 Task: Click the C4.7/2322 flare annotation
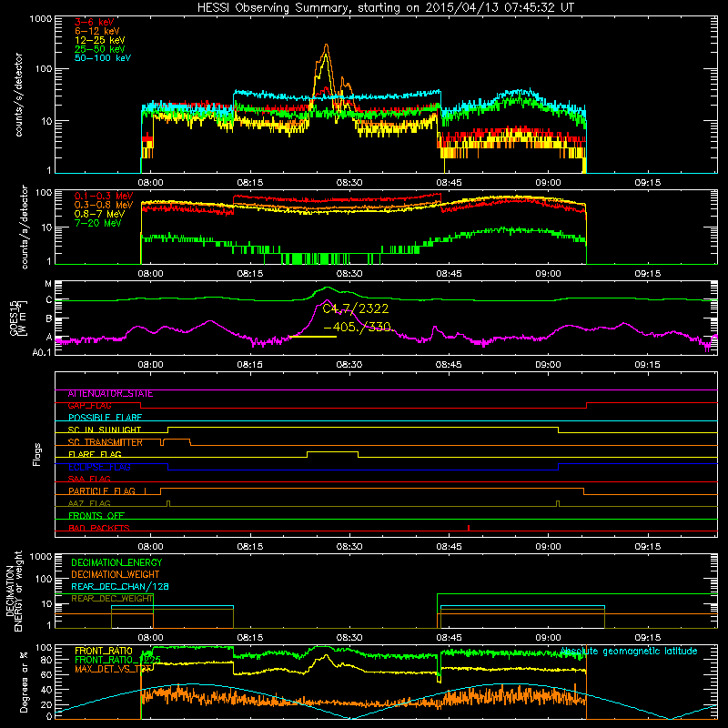[356, 308]
